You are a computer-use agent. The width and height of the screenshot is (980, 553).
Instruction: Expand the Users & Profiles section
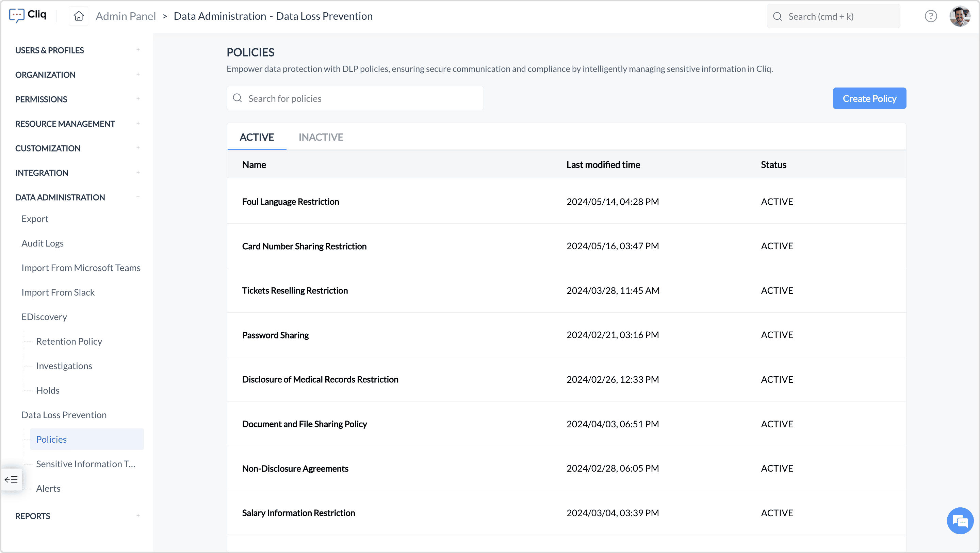coord(138,50)
